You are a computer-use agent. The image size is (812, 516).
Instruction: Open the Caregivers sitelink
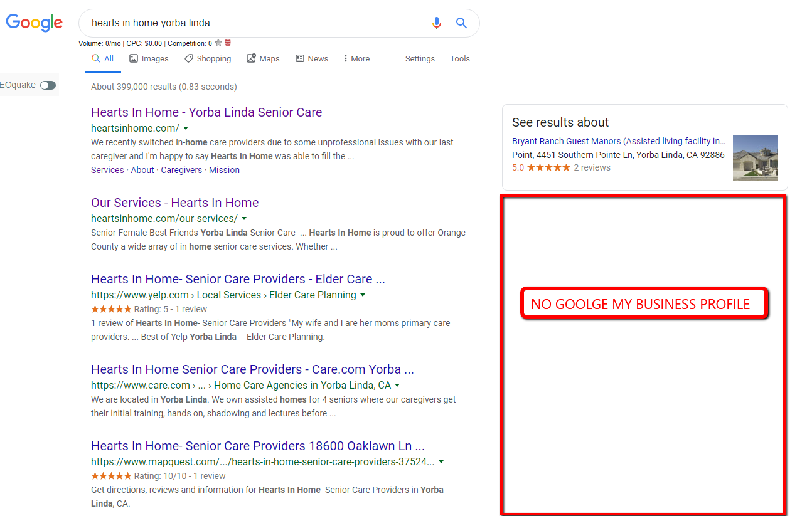[181, 170]
